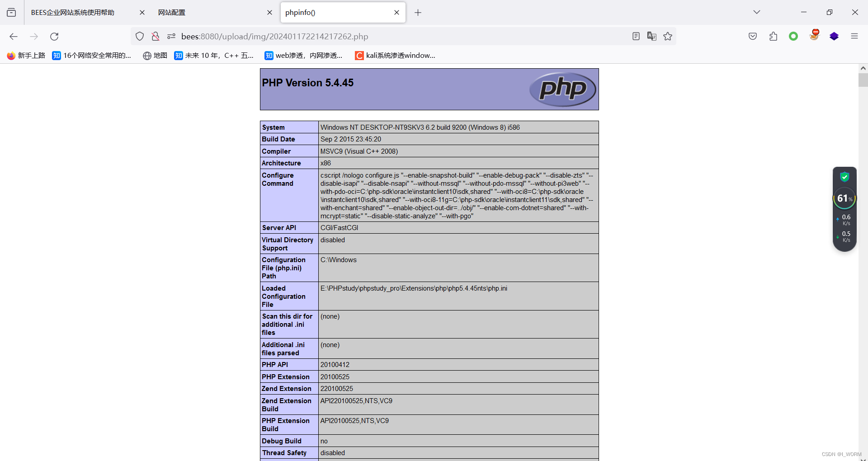Click the C:\Windows configuration path value
This screenshot has height=461, width=868.
point(339,260)
